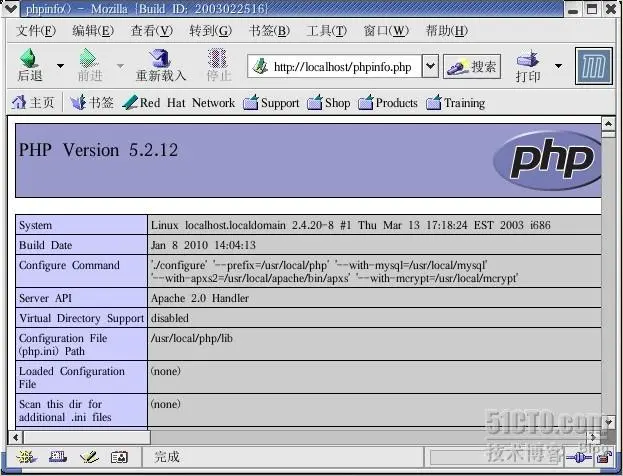Click the 'Configure Command' row label
The width and height of the screenshot is (623, 476).
[x=69, y=265]
